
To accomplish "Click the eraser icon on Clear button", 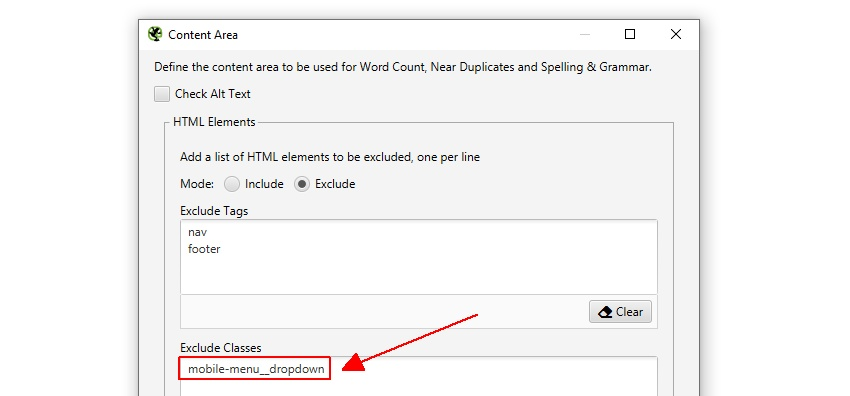I will [x=604, y=312].
